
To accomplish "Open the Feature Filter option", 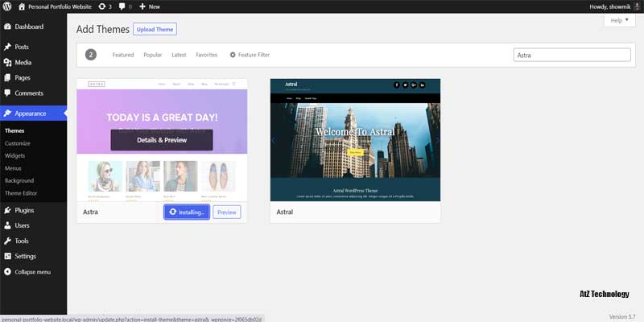I will [x=250, y=55].
